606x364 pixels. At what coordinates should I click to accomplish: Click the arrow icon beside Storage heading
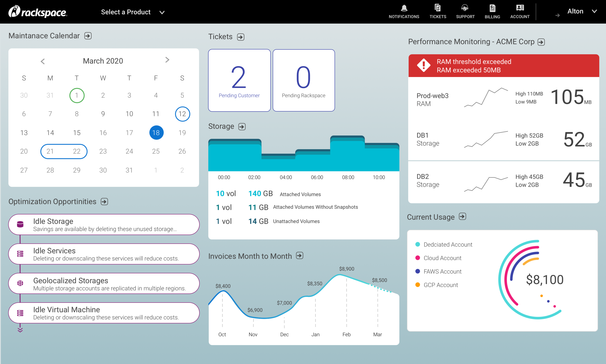tap(242, 127)
